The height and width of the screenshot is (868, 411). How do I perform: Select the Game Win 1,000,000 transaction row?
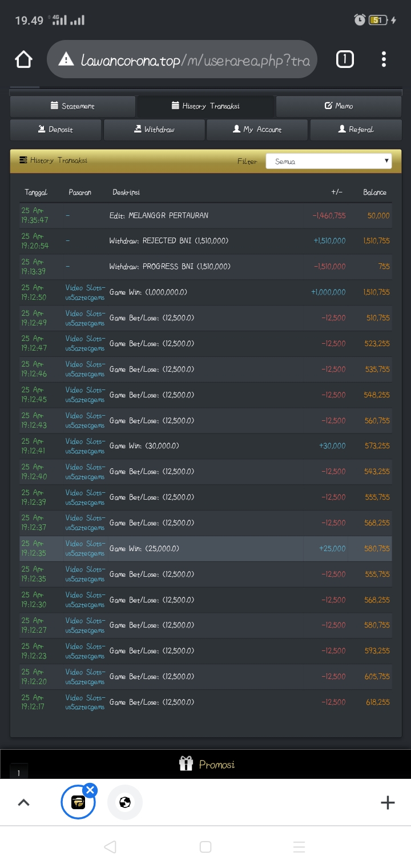205,292
